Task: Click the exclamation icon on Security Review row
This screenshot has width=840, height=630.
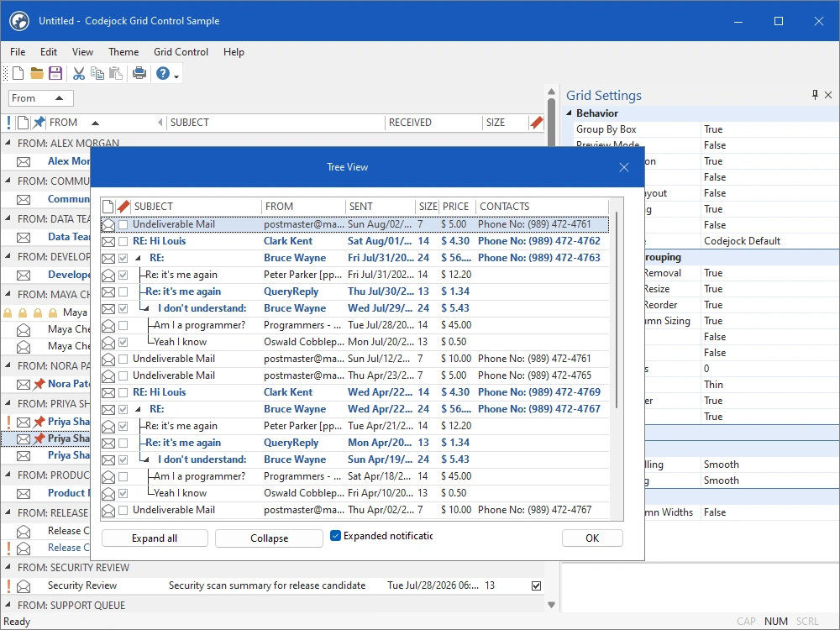Action: click(8, 585)
